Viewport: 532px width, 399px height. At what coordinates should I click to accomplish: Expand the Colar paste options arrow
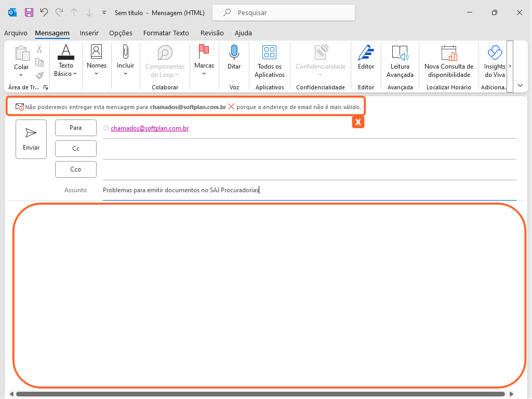tap(21, 75)
